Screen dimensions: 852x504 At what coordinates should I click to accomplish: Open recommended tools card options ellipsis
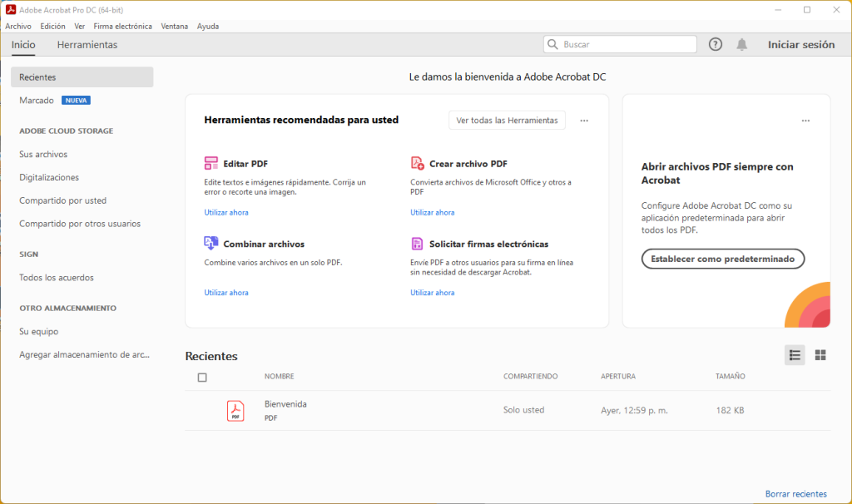[x=584, y=121]
